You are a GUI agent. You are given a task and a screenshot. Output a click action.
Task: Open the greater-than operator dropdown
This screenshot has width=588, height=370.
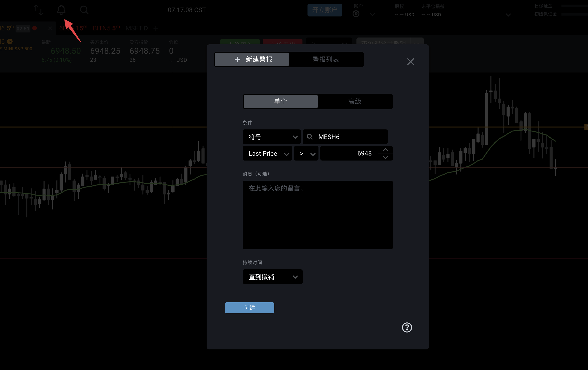pos(306,153)
